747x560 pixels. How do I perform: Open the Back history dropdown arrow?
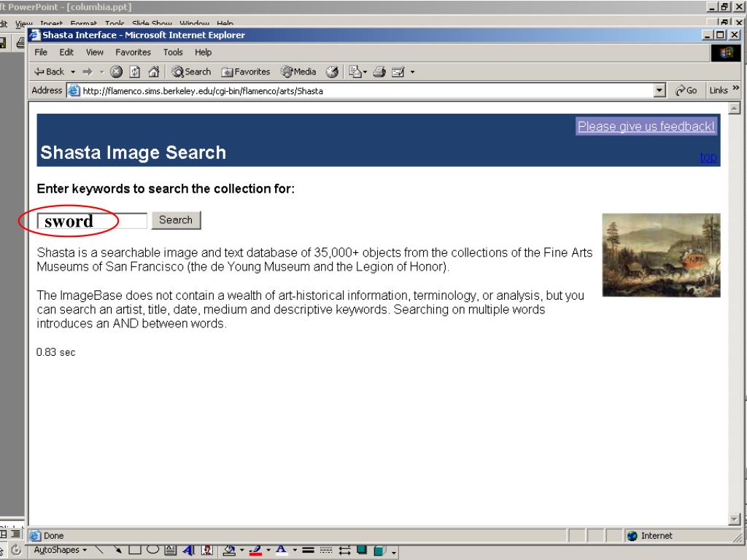73,72
